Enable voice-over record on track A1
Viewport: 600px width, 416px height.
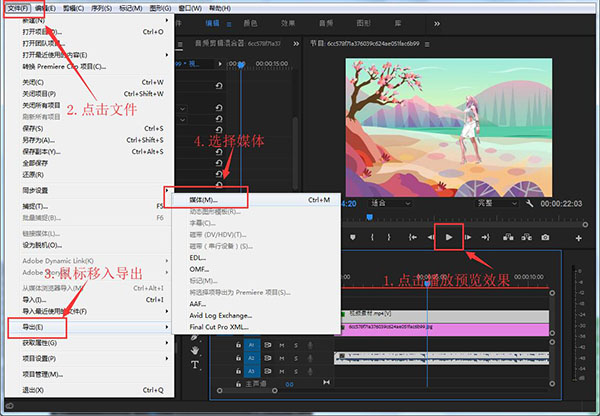point(310,345)
